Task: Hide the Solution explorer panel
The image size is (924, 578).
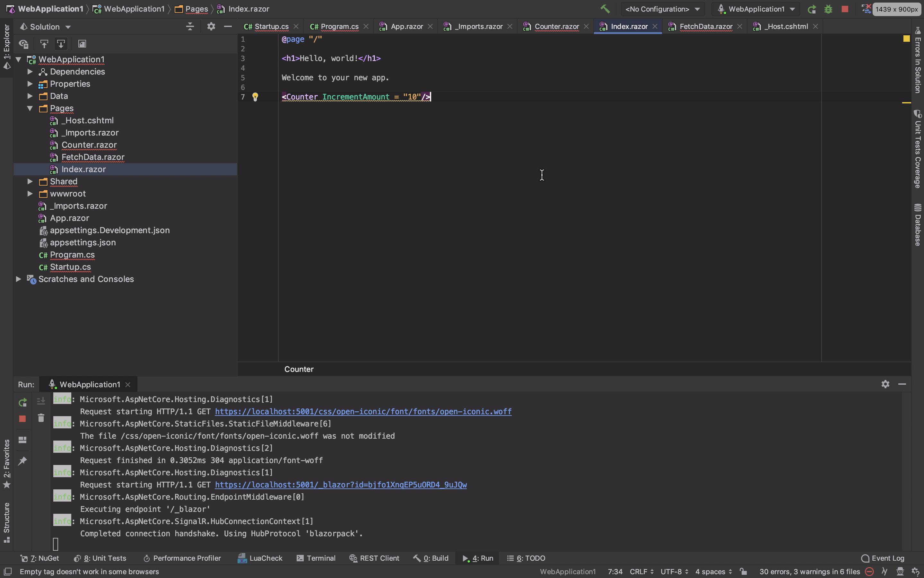Action: tap(228, 26)
